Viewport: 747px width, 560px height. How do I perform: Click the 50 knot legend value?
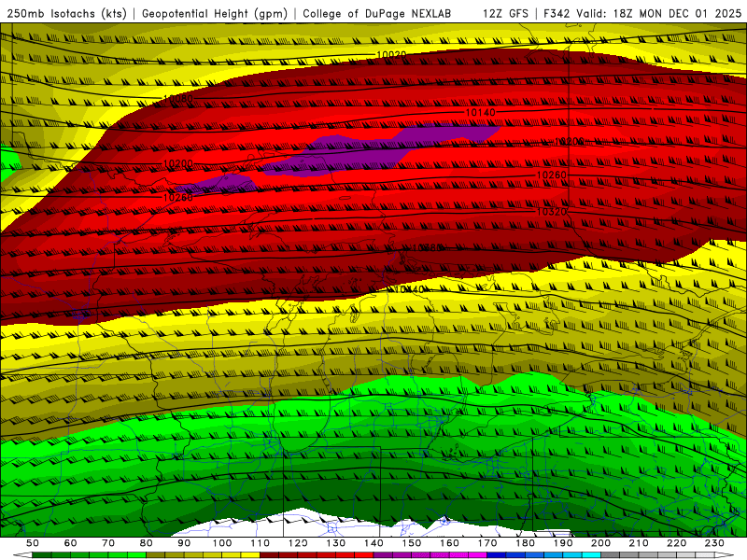33,543
